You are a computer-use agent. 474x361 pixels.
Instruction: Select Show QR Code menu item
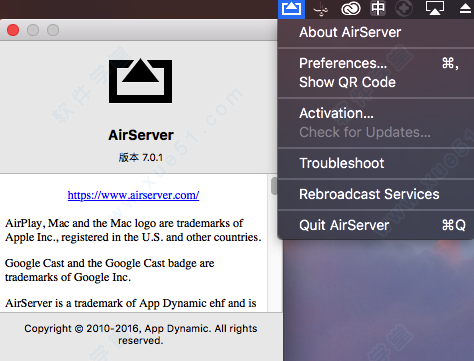click(x=376, y=82)
